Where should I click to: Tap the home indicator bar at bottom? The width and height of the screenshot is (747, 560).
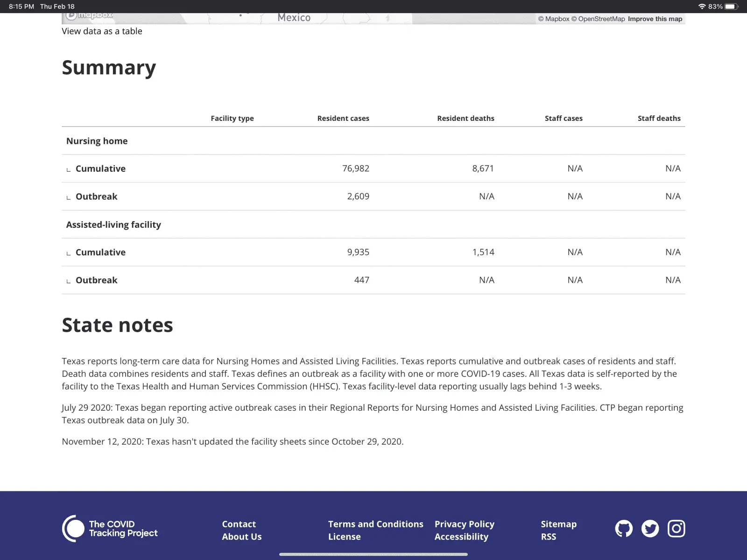click(x=373, y=554)
